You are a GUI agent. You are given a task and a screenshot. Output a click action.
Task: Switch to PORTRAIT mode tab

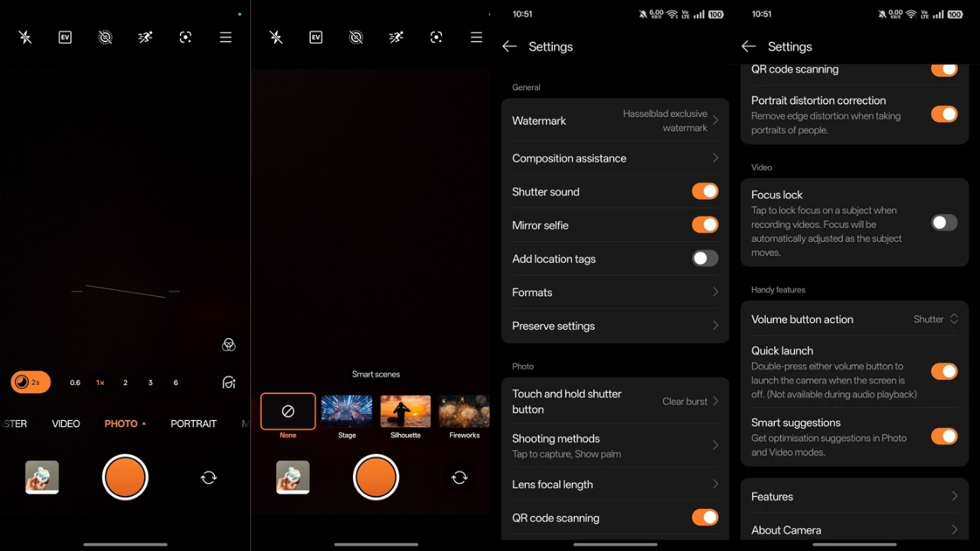click(x=194, y=423)
